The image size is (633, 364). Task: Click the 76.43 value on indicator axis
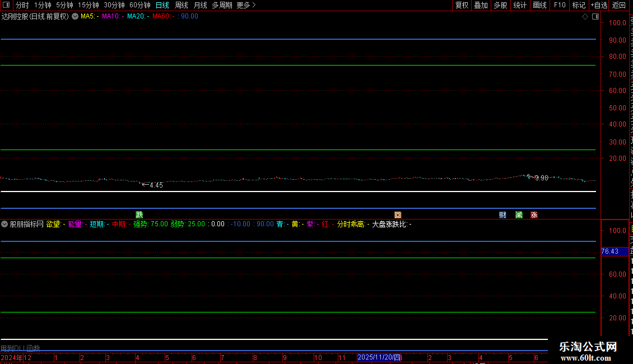point(610,251)
